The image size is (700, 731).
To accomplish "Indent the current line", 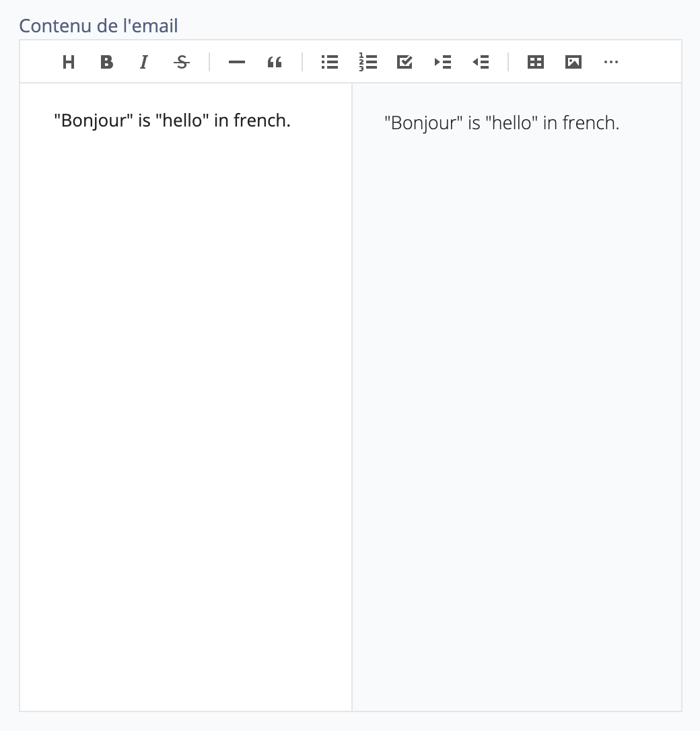I will [x=443, y=61].
